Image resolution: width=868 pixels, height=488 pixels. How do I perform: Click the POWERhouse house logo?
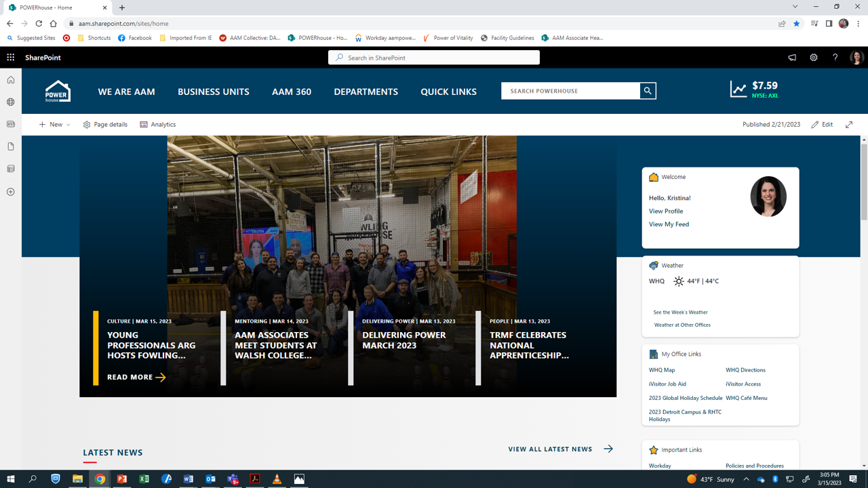pos(58,91)
